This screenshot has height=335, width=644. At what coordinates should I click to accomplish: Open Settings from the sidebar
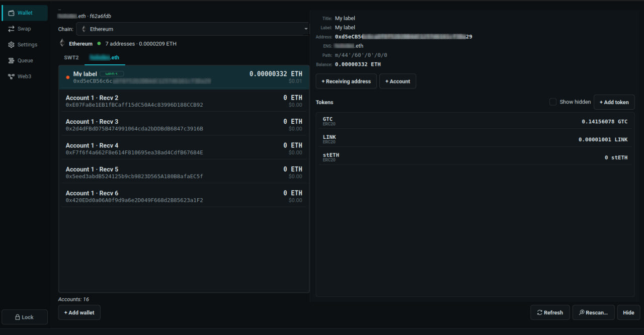(25, 45)
